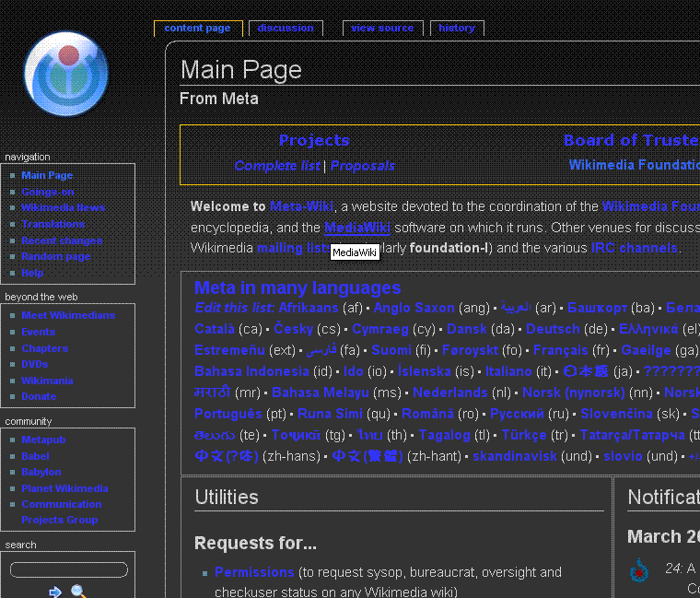Select Nederlands language link

450,393
